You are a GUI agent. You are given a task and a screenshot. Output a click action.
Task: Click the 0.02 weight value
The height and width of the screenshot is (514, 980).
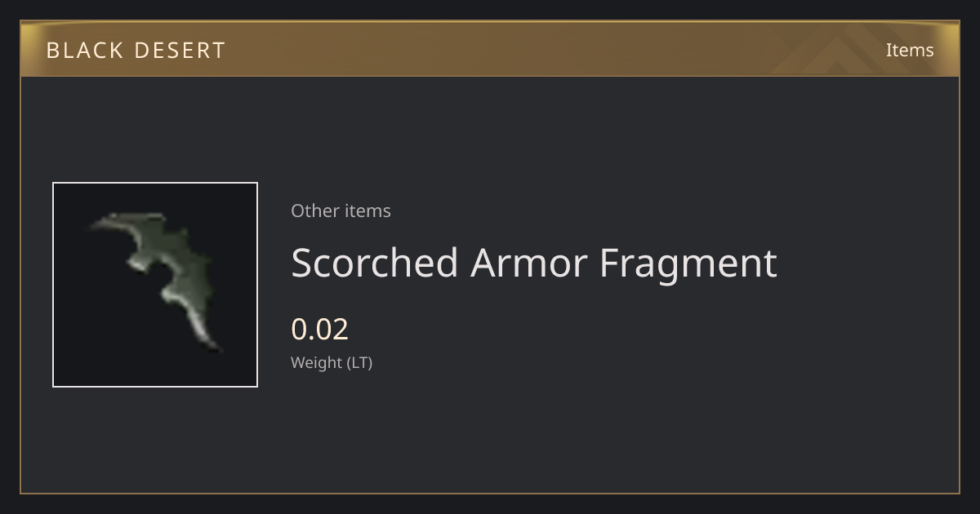coord(319,329)
